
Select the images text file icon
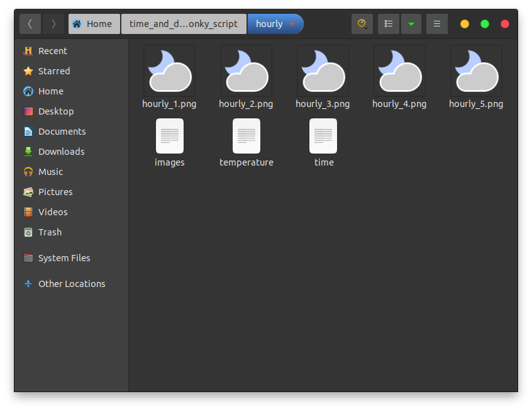[x=170, y=136]
